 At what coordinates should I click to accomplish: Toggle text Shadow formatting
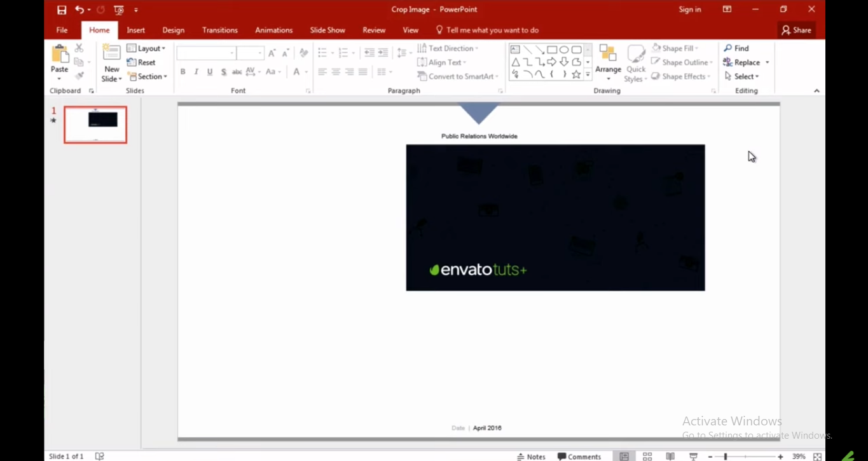click(223, 72)
